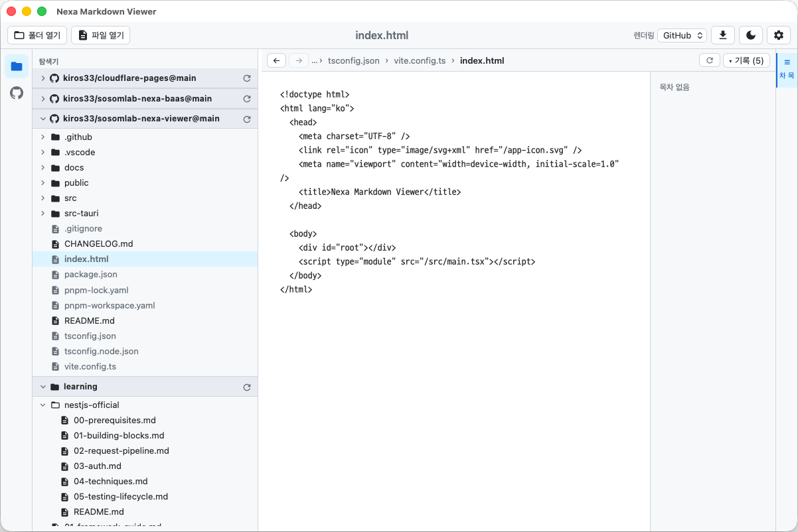Open vite.config.ts in the file tree
Image resolution: width=798 pixels, height=532 pixels.
[145, 366]
